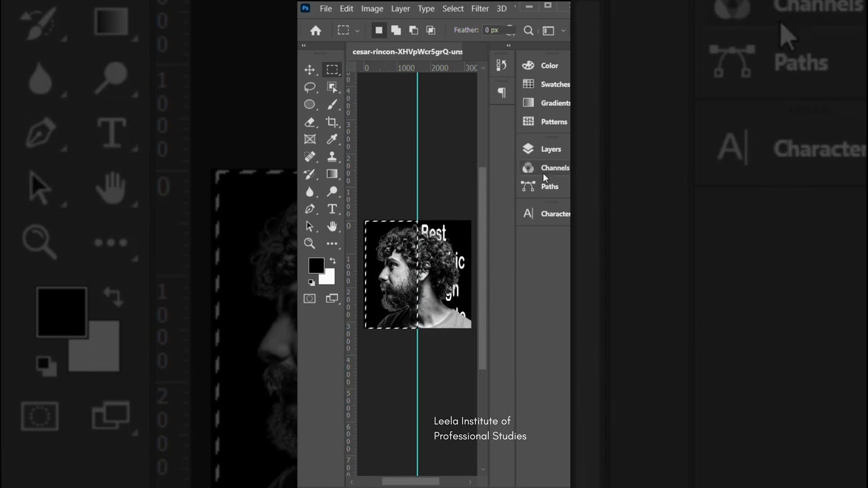Select the Brush tool

click(332, 104)
